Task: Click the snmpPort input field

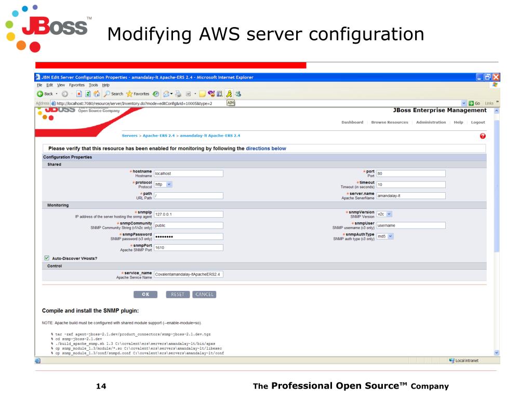Action: pos(189,248)
